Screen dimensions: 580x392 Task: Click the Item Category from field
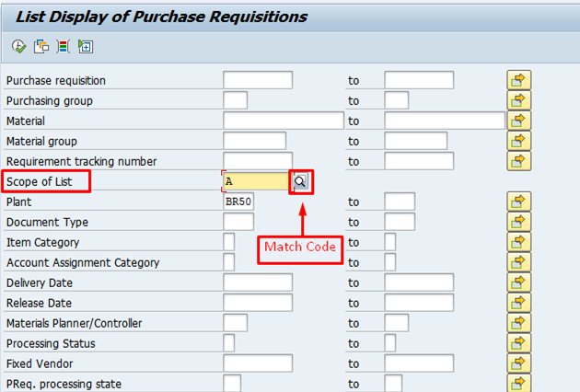[x=229, y=242]
